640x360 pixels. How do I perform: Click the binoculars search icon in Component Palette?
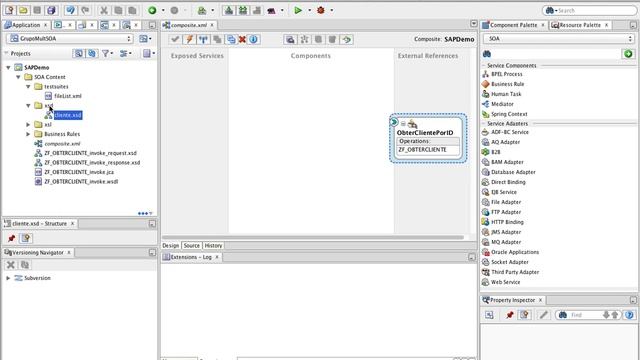[487, 54]
